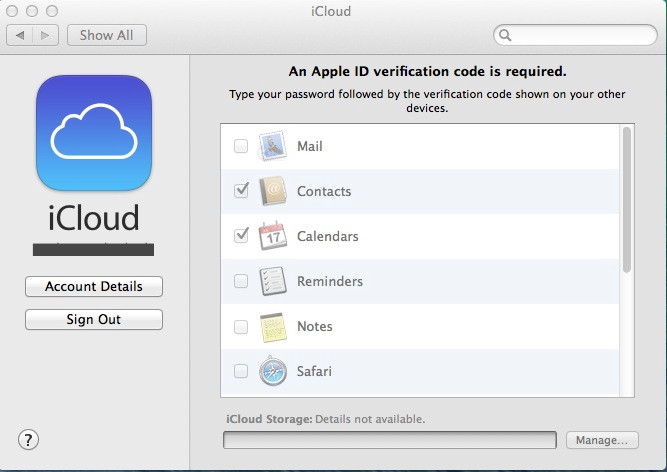The height and width of the screenshot is (472, 667).
Task: Click the Safari compass icon
Action: (273, 371)
